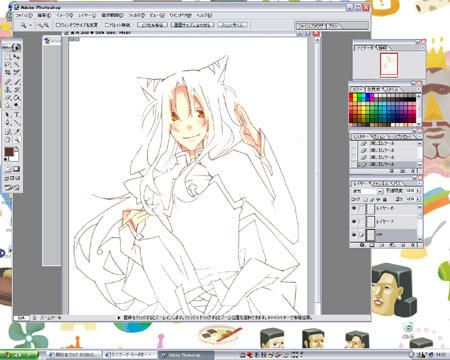
Task: Open the イメージ menu
Action: (64, 15)
